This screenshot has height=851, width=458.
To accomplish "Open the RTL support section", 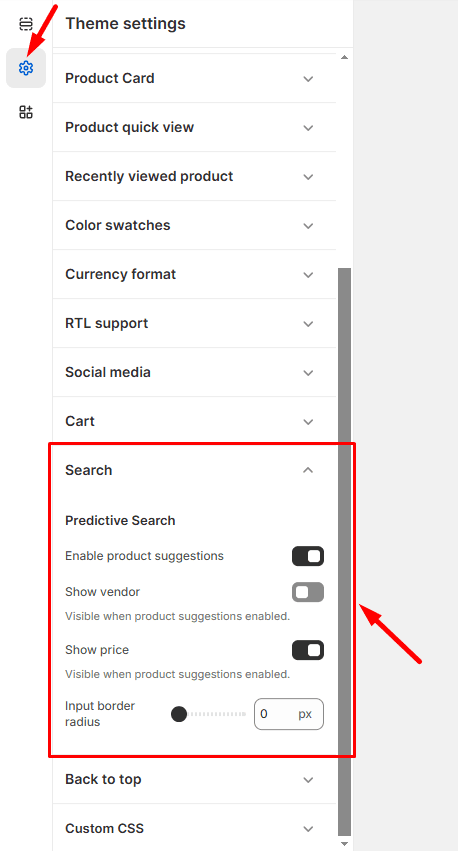I will [x=194, y=323].
